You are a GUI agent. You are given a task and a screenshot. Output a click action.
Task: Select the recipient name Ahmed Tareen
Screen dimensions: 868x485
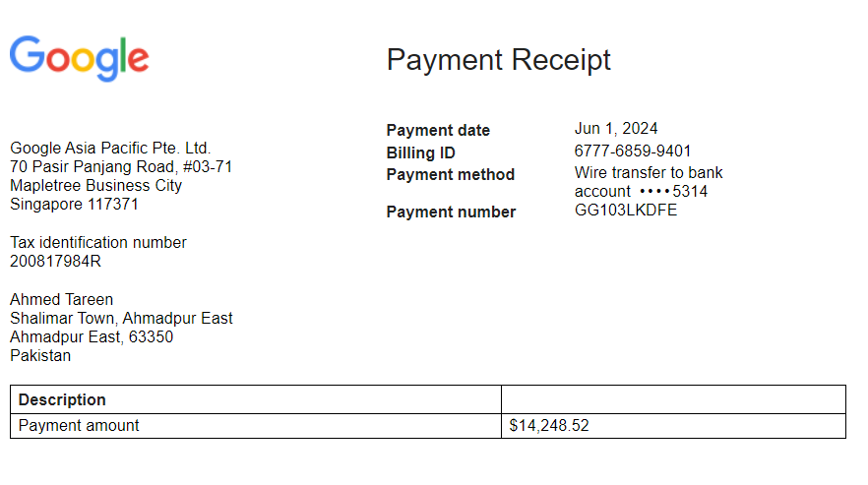pyautogui.click(x=61, y=300)
